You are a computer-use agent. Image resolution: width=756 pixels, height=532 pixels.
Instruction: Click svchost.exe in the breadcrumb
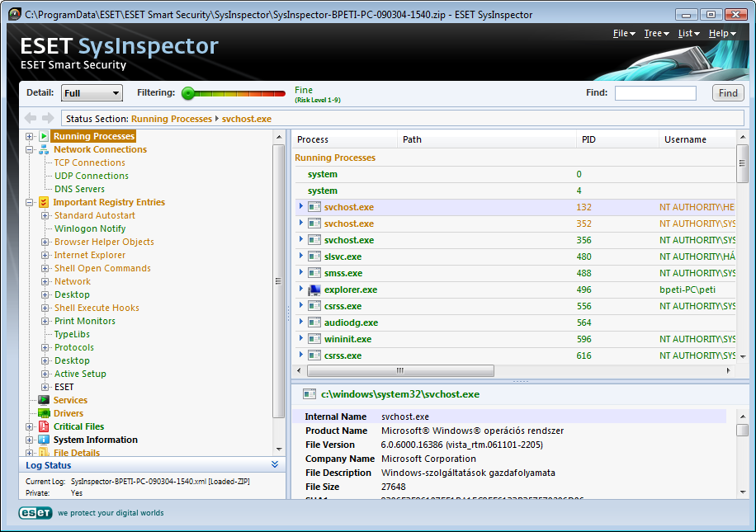coord(247,119)
